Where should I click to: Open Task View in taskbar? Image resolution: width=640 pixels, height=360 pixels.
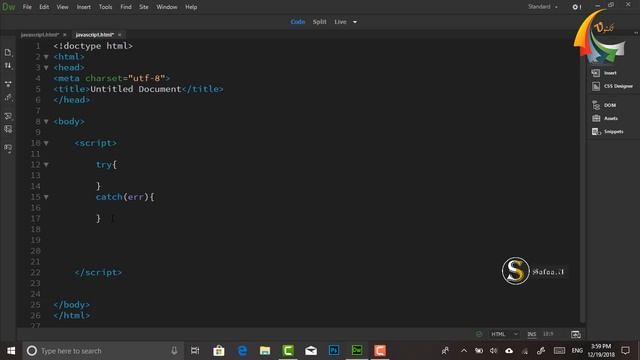pos(195,351)
